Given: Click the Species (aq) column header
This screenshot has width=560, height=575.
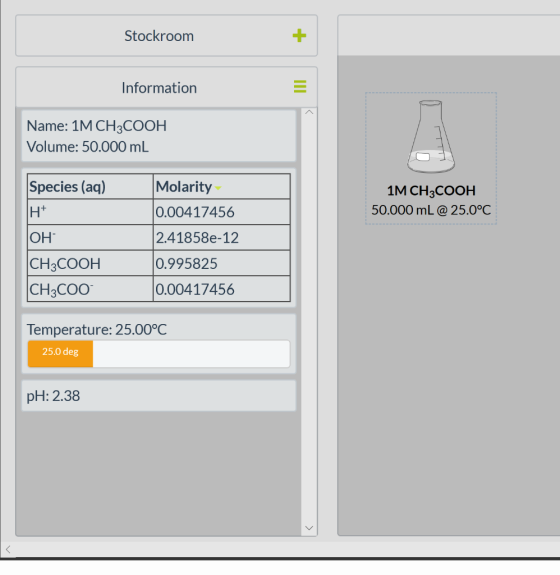Looking at the screenshot, I should click(x=90, y=187).
